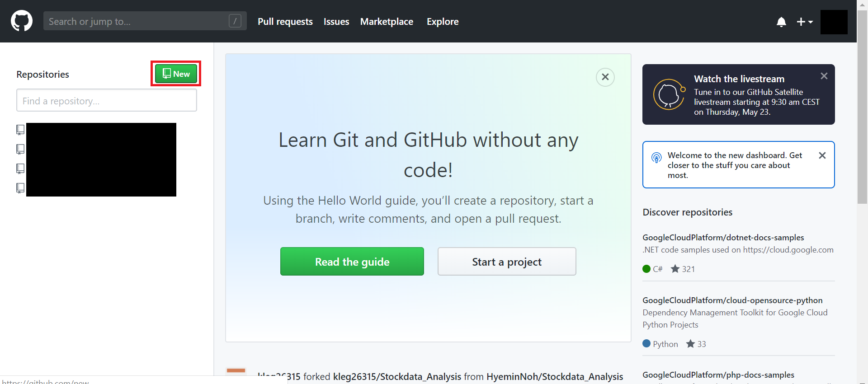868x384 pixels.
Task: Click the star icon showing 321
Action: click(675, 269)
